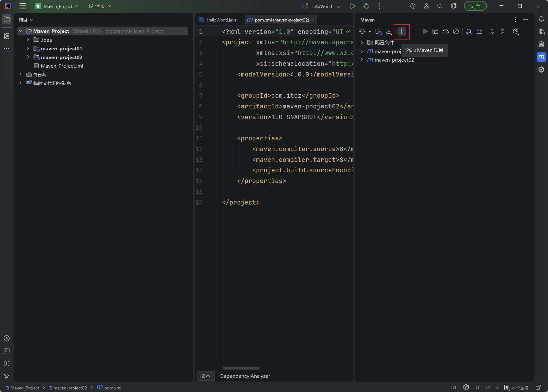Collapse Maven_Project root in project tree
Screen dimensions: 548x392
click(x=21, y=31)
